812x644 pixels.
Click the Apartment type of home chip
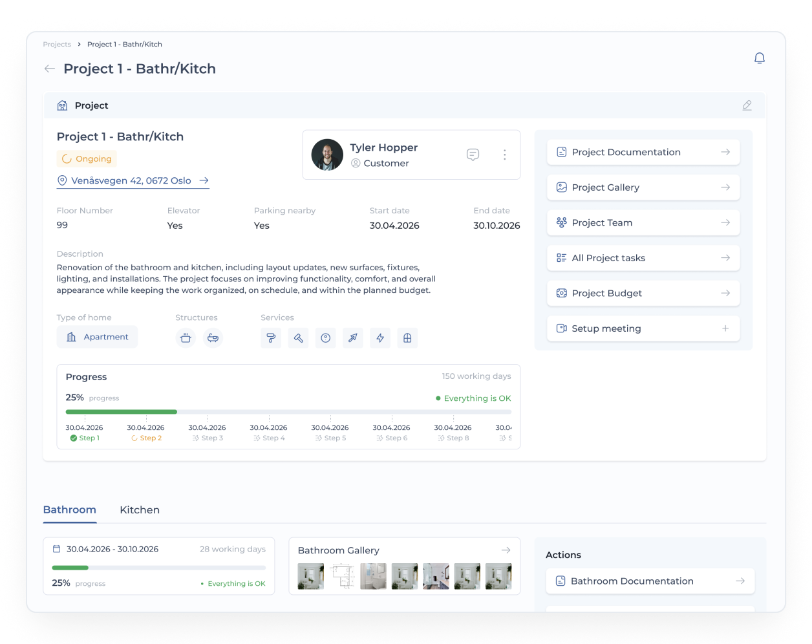98,337
